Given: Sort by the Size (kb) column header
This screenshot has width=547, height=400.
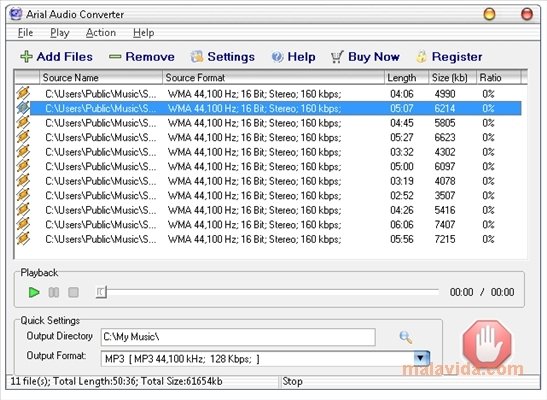Looking at the screenshot, I should [452, 77].
